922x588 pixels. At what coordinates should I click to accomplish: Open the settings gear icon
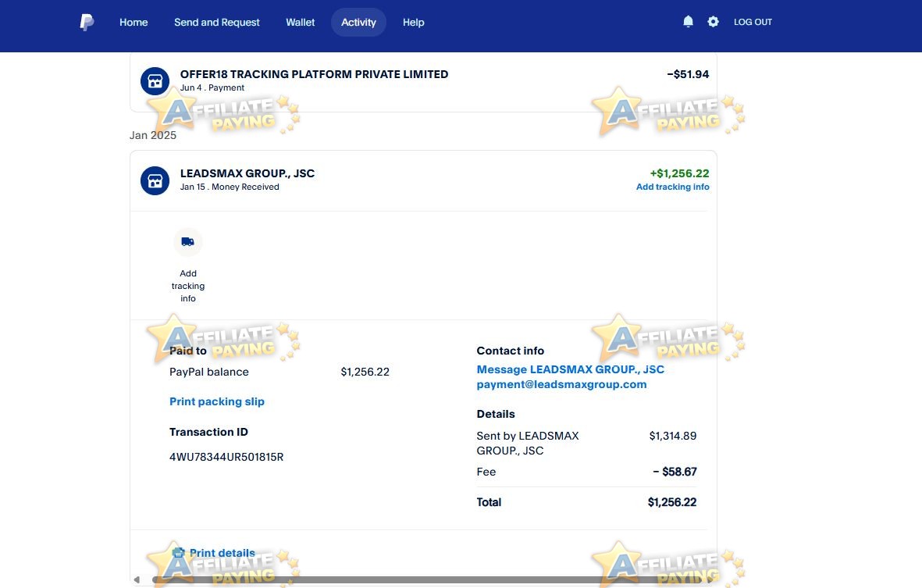713,22
